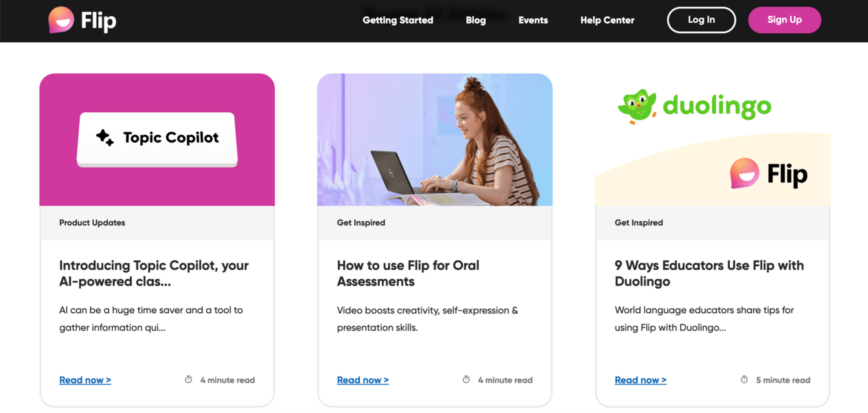Read now link on Topic Copilot article
Screen dimensions: 868x413
85,380
